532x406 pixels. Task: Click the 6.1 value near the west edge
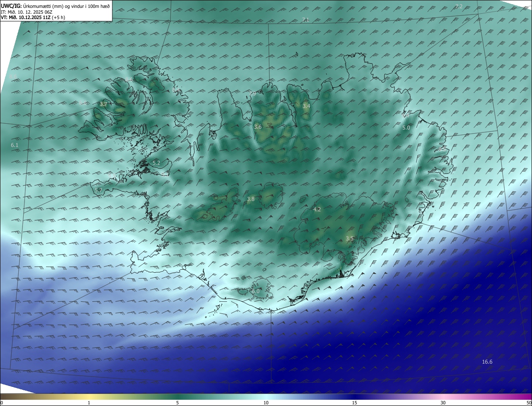click(x=15, y=145)
